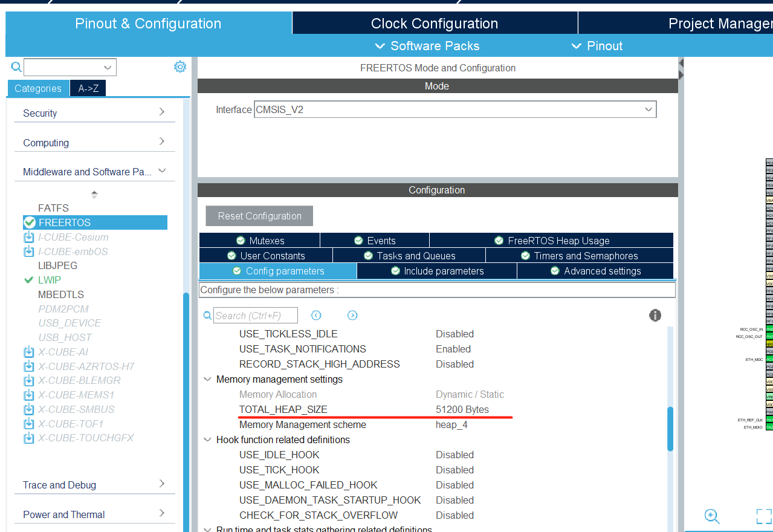
Task: Click the download icon beside I-CUBE-Cesium
Action: click(29, 237)
